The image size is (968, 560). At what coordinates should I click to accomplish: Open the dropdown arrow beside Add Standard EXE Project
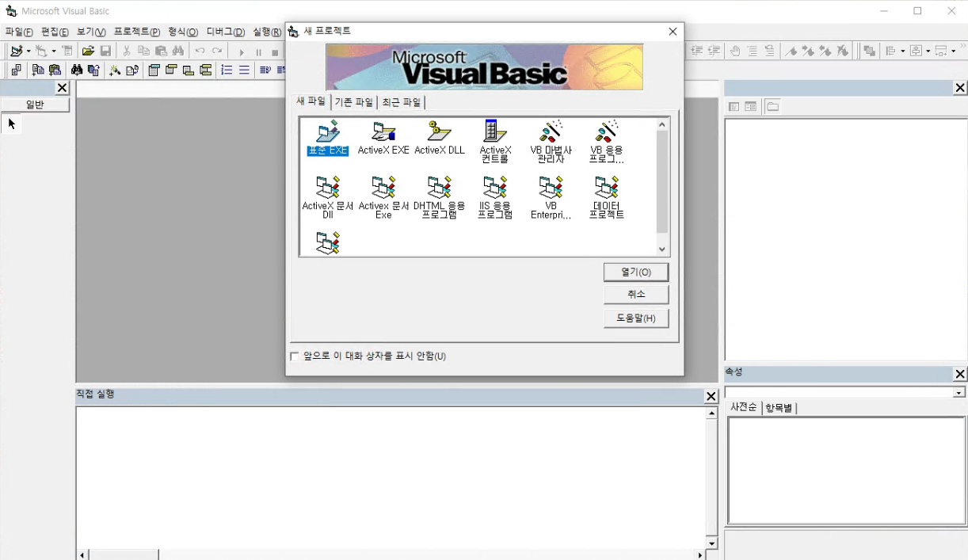pos(28,51)
